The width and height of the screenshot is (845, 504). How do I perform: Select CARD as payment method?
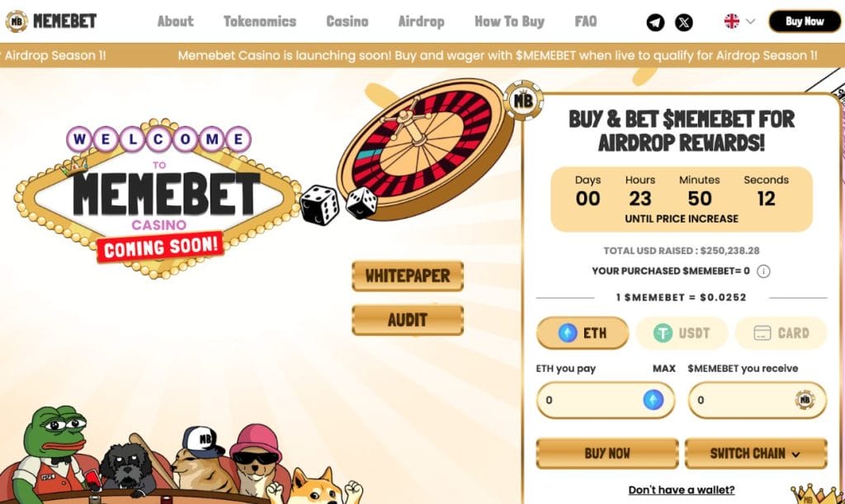[781, 333]
